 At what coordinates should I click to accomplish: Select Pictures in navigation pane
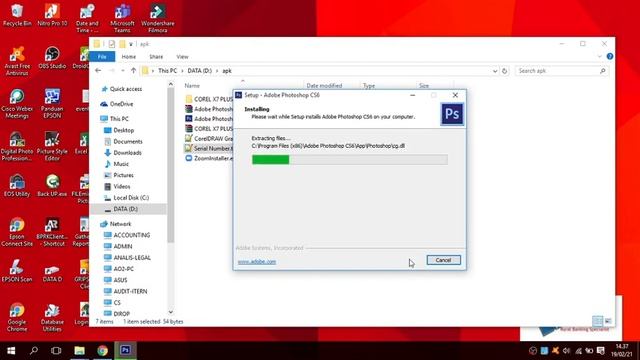coord(123,175)
